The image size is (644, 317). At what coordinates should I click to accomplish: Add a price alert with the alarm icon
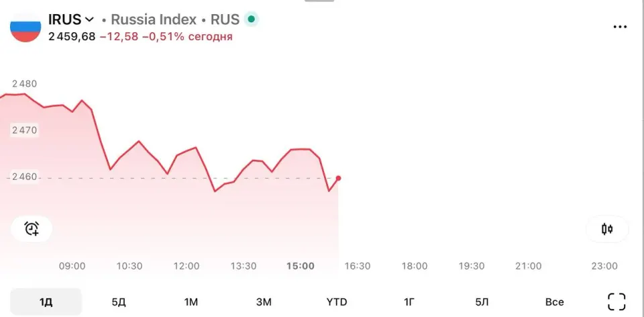(x=32, y=228)
